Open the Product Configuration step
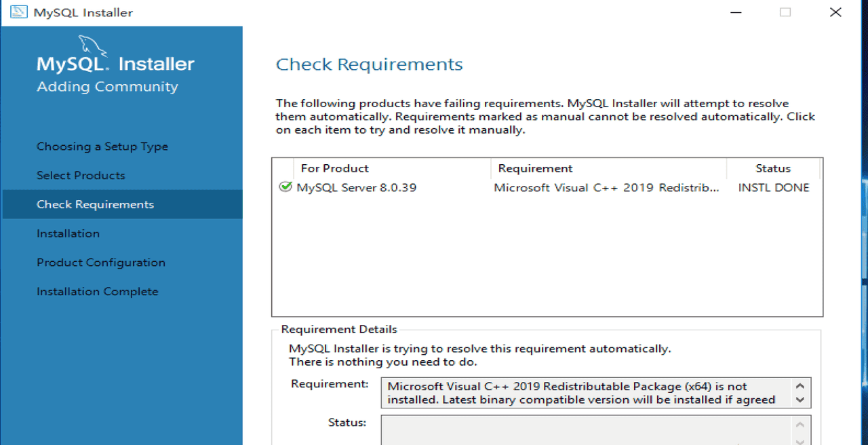Screen dimensions: 868x445 click(x=101, y=263)
